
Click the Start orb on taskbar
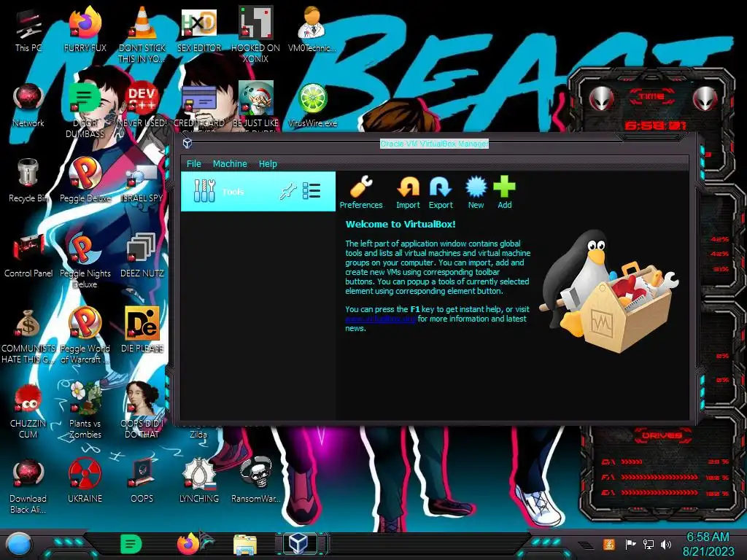tap(18, 544)
